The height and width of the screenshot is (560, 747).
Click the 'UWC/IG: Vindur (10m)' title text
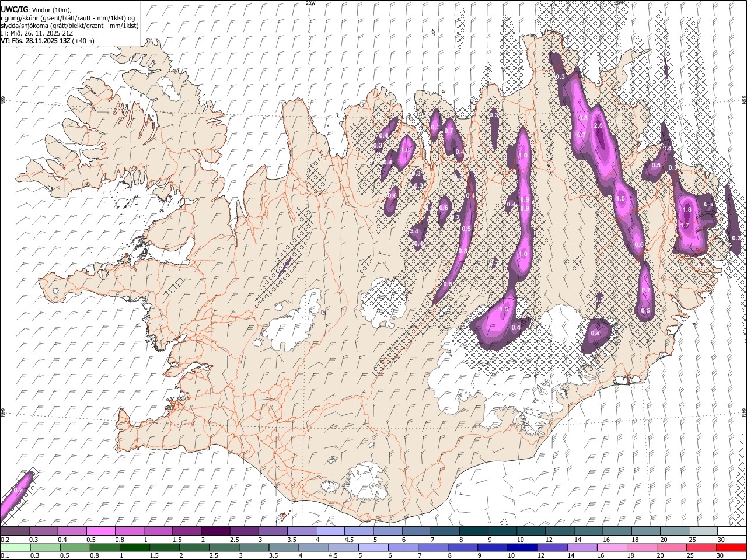37,9
